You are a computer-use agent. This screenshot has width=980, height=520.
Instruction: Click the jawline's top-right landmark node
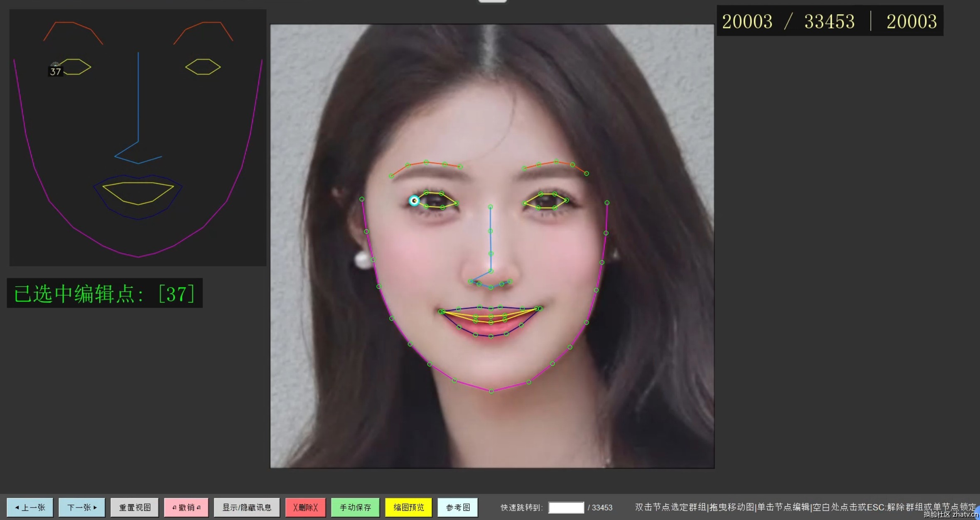[607, 203]
